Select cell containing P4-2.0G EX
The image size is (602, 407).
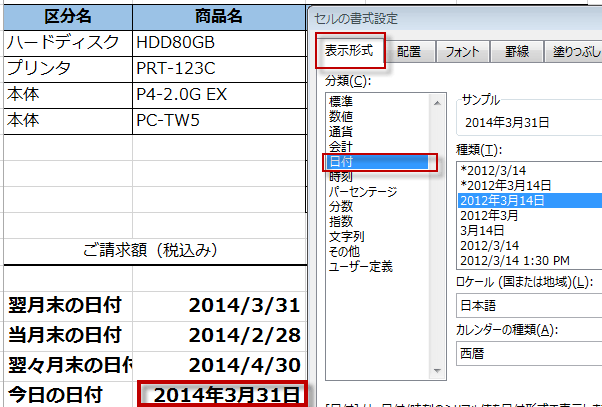(219, 95)
